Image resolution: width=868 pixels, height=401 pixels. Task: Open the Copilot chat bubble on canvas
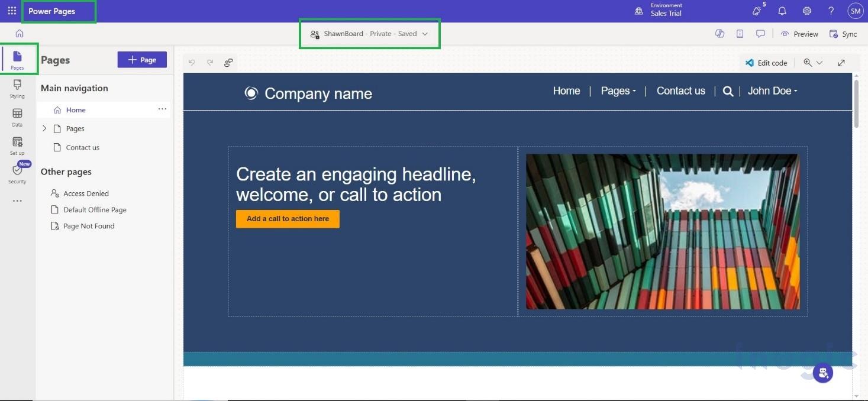click(x=823, y=373)
